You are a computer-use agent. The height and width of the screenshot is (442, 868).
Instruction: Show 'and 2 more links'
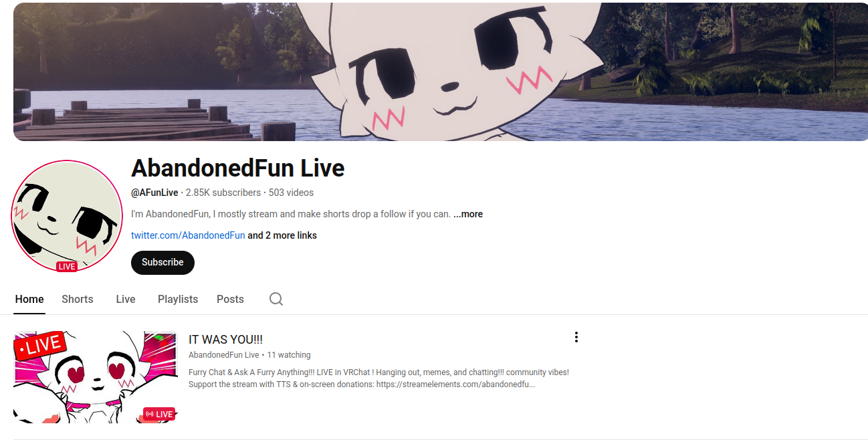click(x=282, y=235)
